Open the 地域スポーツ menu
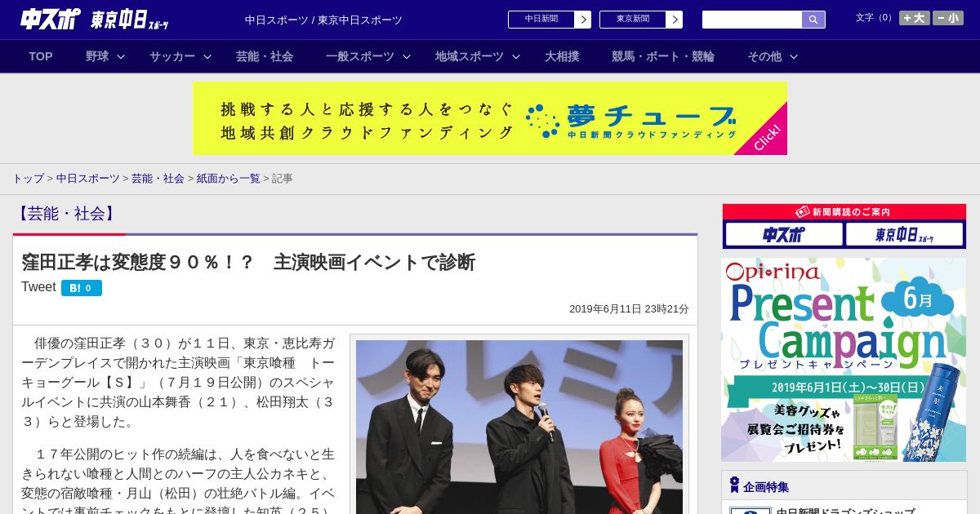980x514 pixels. [x=470, y=56]
